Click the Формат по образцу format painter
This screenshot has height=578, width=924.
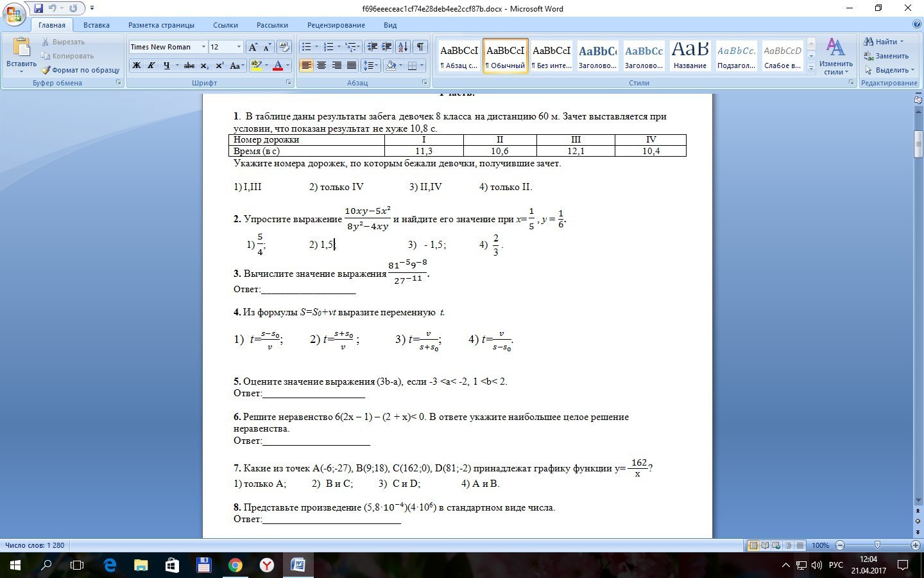pos(80,70)
